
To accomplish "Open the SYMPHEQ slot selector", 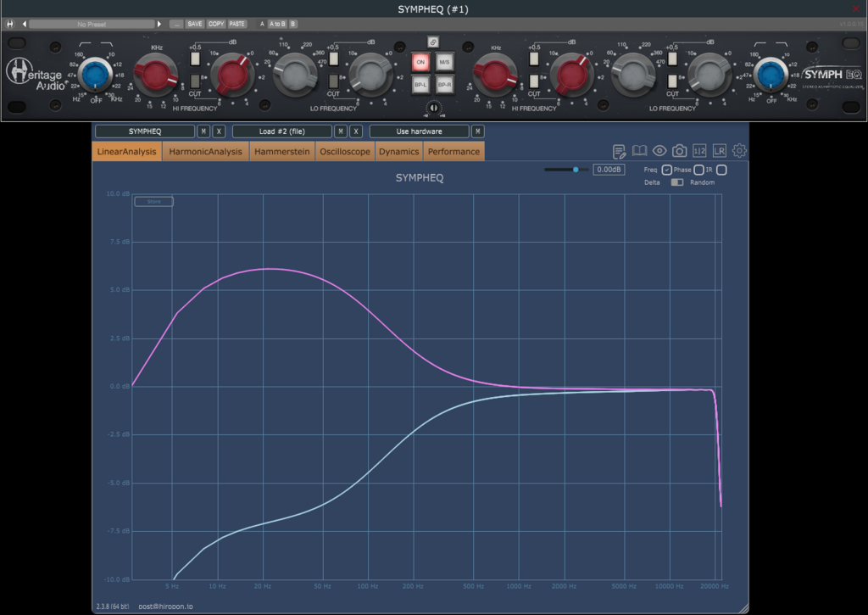I will point(145,131).
